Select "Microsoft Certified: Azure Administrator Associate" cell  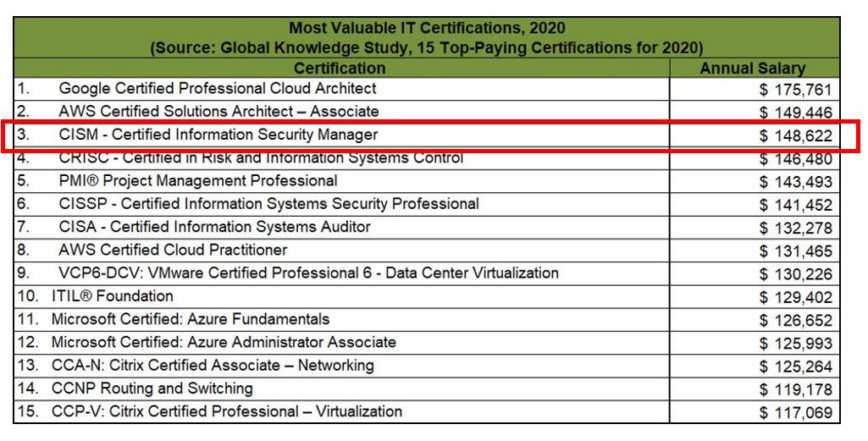341,343
